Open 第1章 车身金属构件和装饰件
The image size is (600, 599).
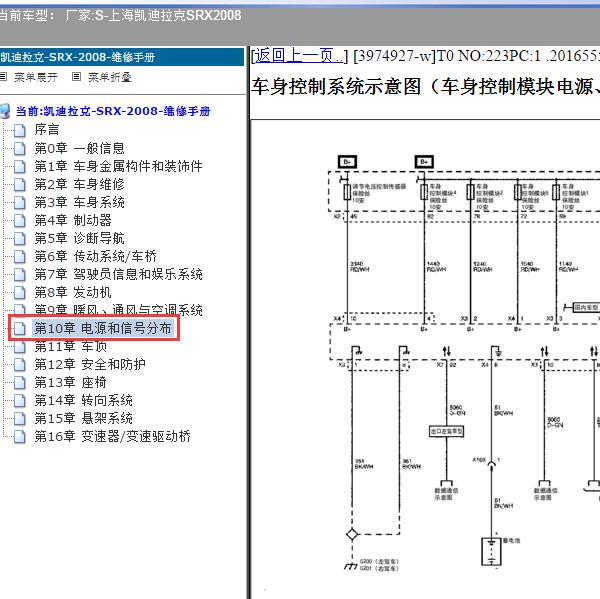pos(119,166)
